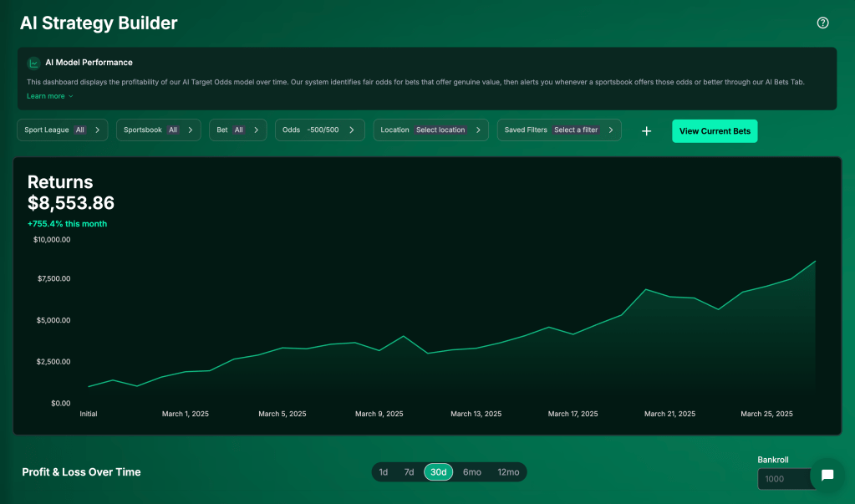
Task: Open the help question mark icon
Action: click(x=822, y=23)
